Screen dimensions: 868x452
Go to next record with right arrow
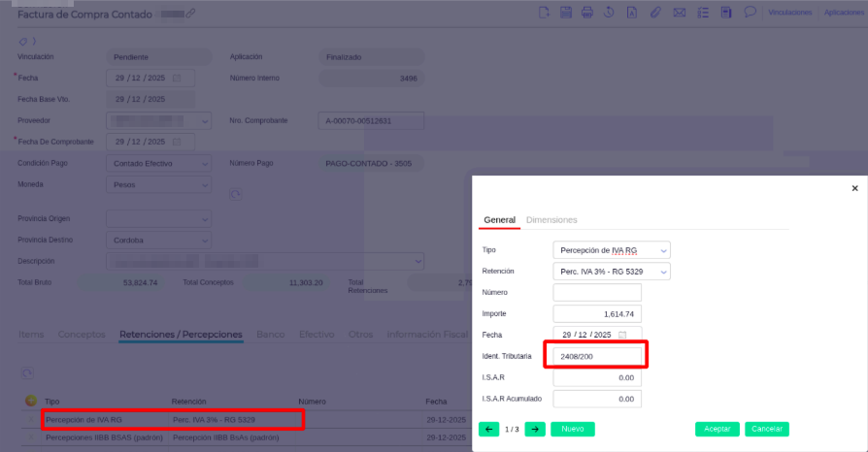[535, 429]
